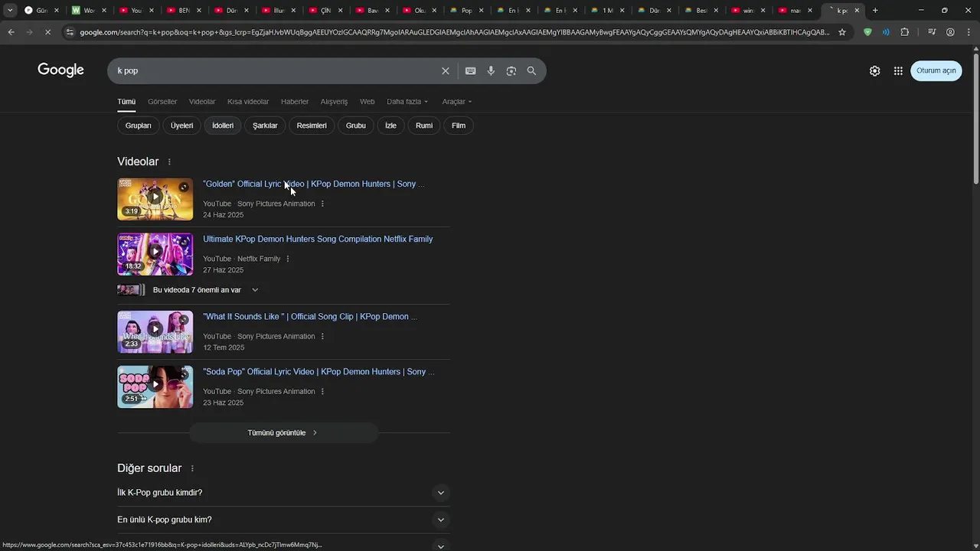Viewport: 980px width, 551px height.
Task: Switch to the Videolar search tab
Action: point(202,101)
